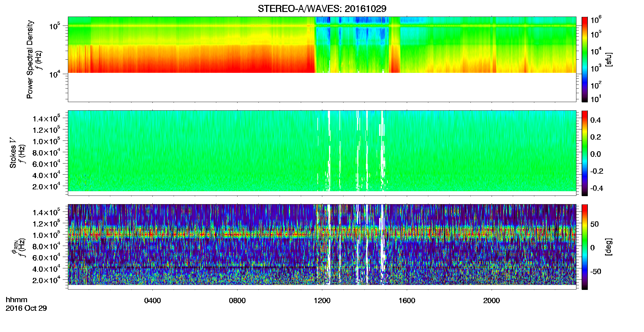Click the 10^5 frequency tick of top panel
Screen dimensions: 644x332
(x=55, y=26)
